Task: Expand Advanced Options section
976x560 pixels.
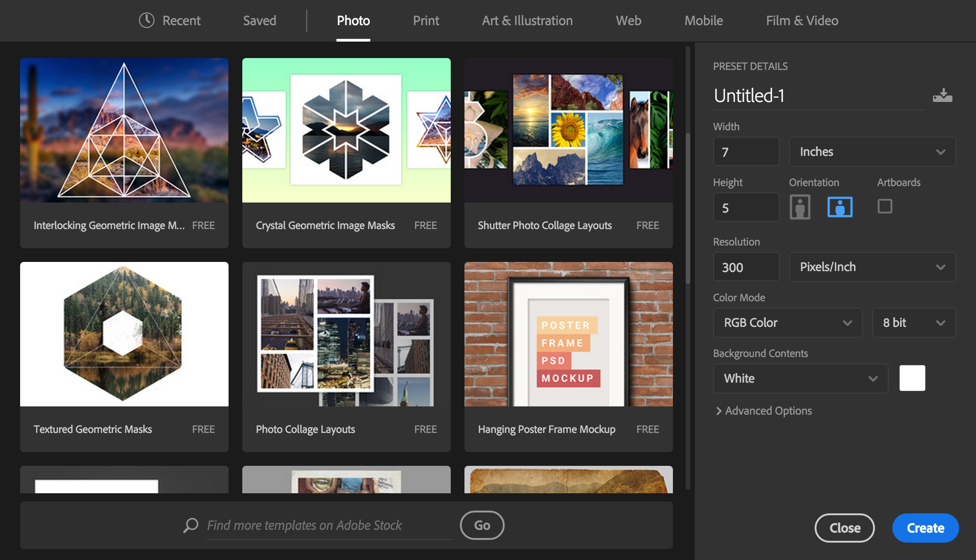Action: click(763, 411)
